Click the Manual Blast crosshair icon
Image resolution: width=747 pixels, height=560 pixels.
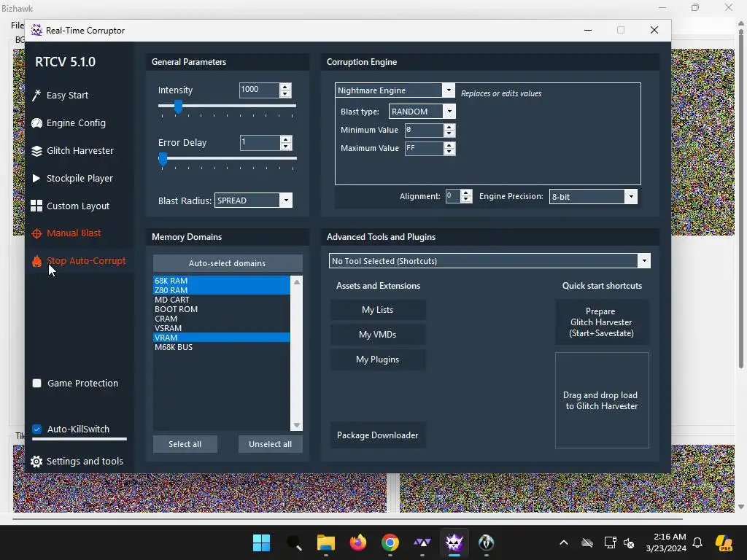point(36,233)
